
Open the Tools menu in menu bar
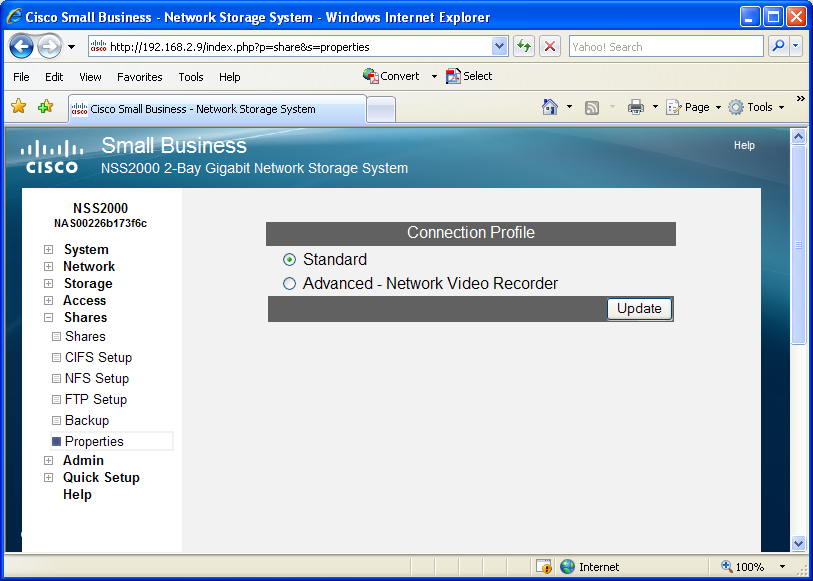pyautogui.click(x=191, y=77)
